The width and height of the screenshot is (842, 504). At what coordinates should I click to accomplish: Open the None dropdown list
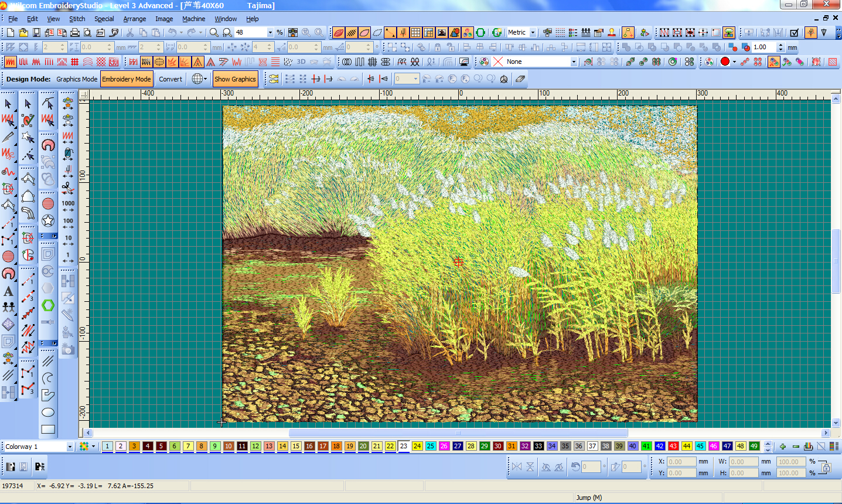(574, 62)
